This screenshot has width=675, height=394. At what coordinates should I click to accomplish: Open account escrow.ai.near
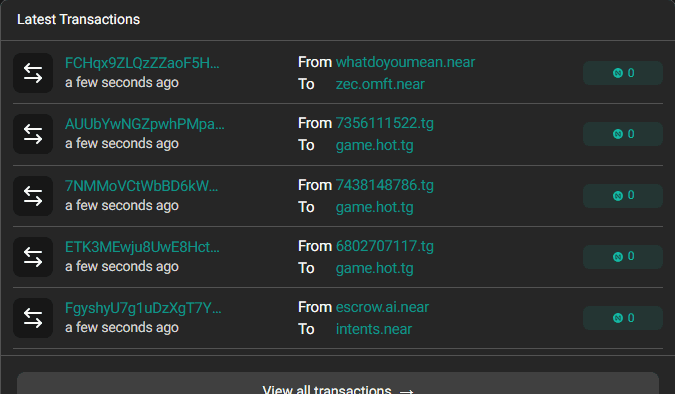click(382, 307)
